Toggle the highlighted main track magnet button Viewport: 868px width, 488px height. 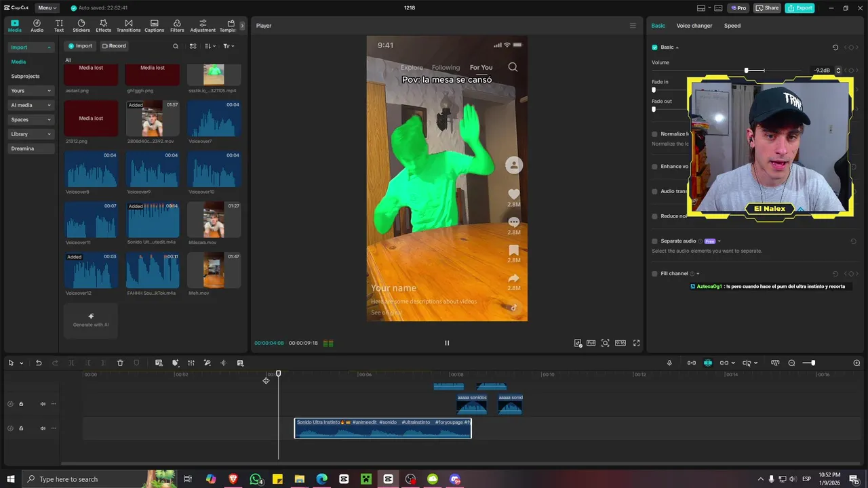coord(707,363)
